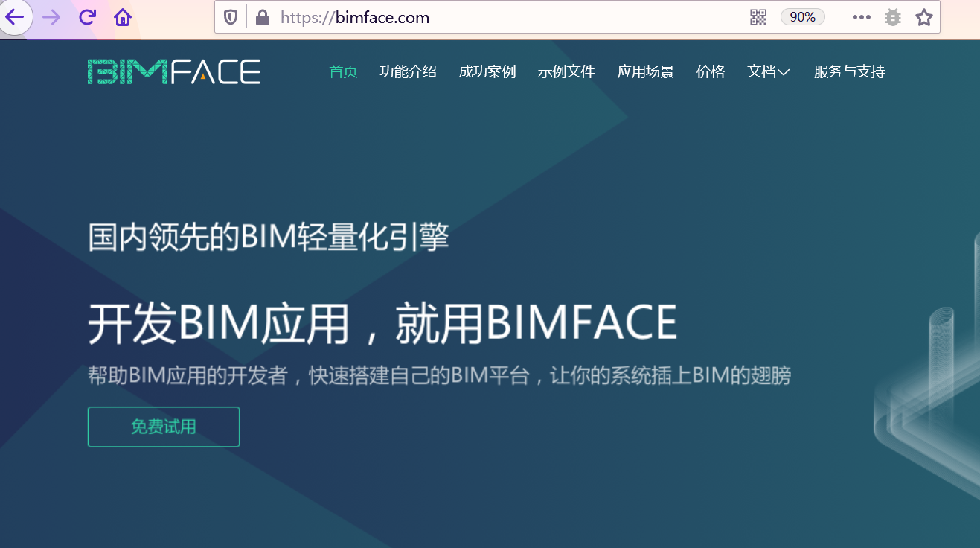Click the QR code icon in the toolbar
Image resolution: width=980 pixels, height=548 pixels.
coord(758,16)
